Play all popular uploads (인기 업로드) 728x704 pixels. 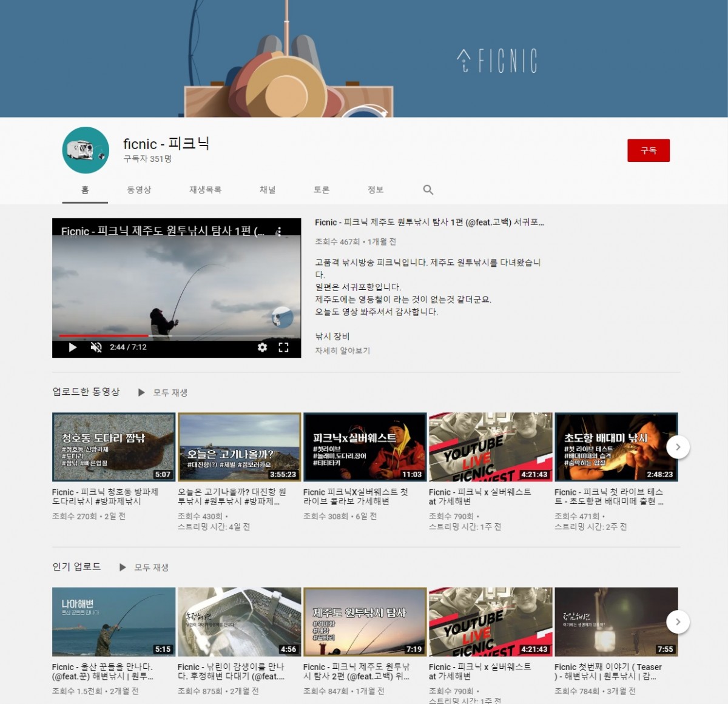coord(144,567)
